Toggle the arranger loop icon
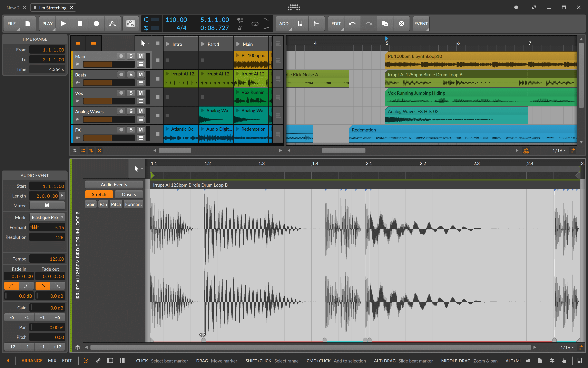The height and width of the screenshot is (368, 588). coord(255,24)
